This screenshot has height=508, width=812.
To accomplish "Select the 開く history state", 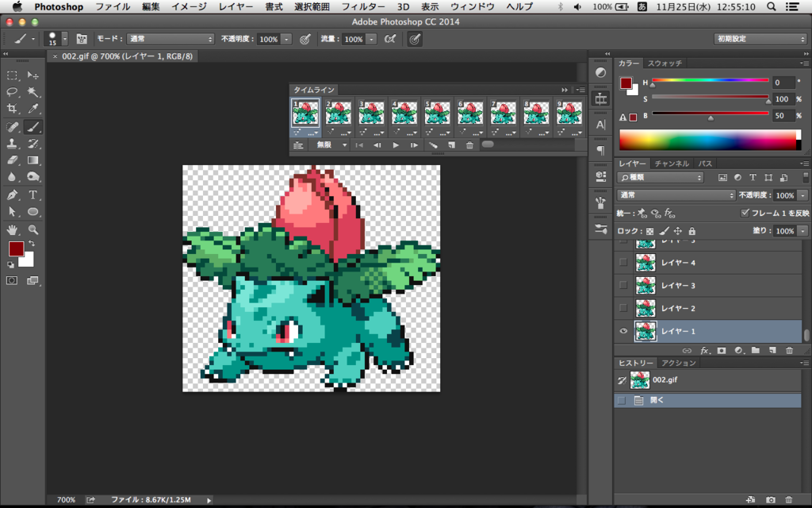I will pyautogui.click(x=657, y=401).
